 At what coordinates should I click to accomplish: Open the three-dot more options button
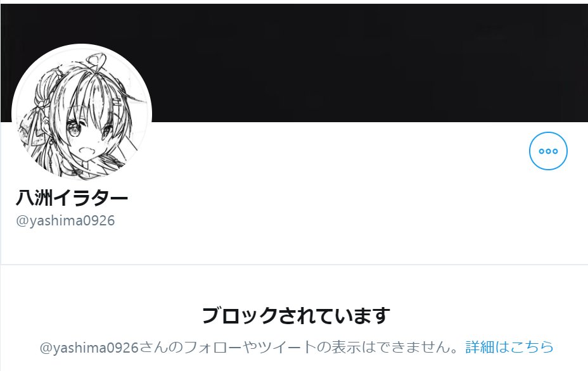(x=548, y=151)
